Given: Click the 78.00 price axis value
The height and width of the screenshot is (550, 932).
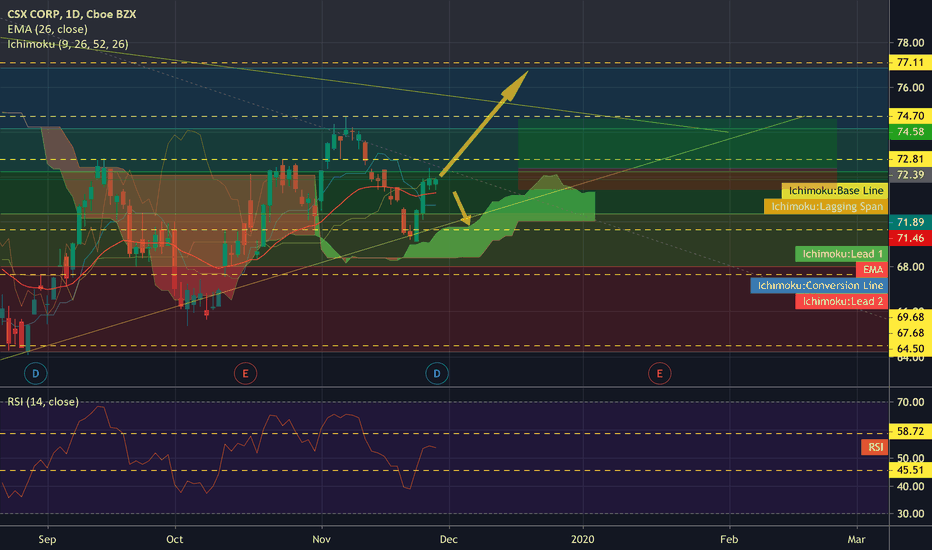Looking at the screenshot, I should tap(911, 43).
